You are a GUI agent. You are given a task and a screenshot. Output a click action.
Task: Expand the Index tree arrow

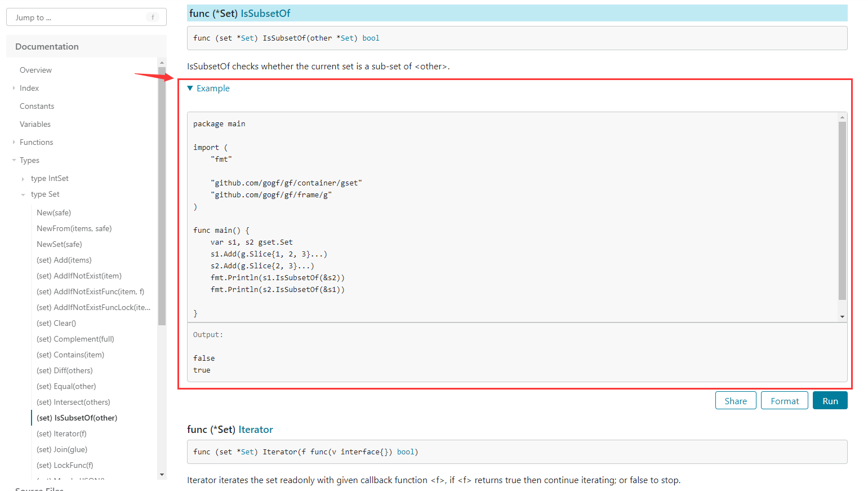coord(14,88)
